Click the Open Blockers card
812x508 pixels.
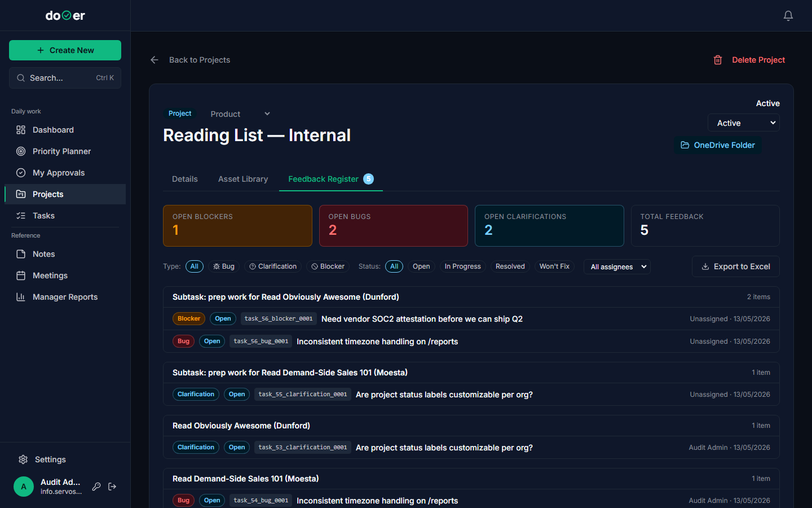point(237,226)
